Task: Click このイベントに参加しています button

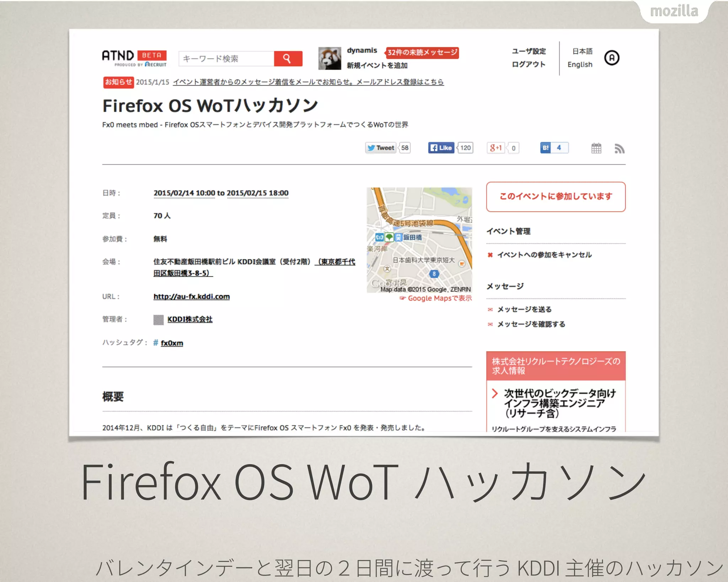Action: 556,197
